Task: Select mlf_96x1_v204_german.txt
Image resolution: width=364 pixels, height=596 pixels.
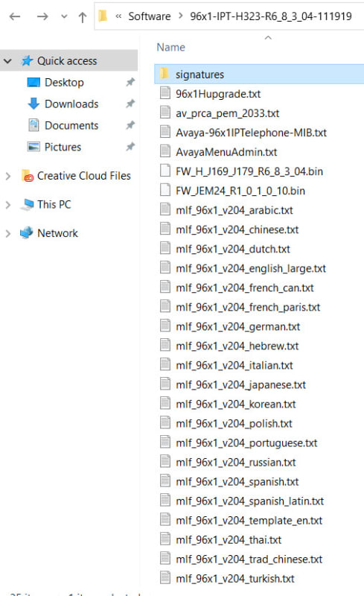Action: 238,326
